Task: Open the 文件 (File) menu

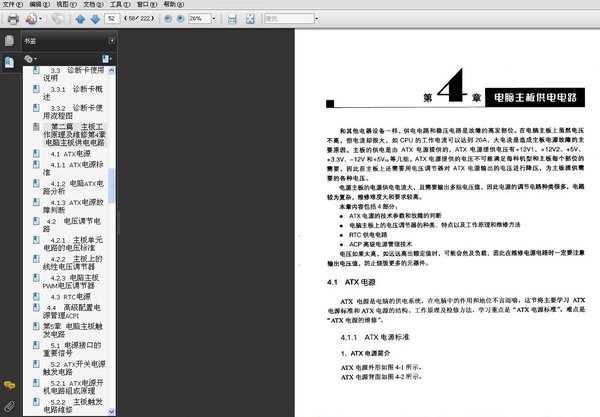Action: click(12, 4)
